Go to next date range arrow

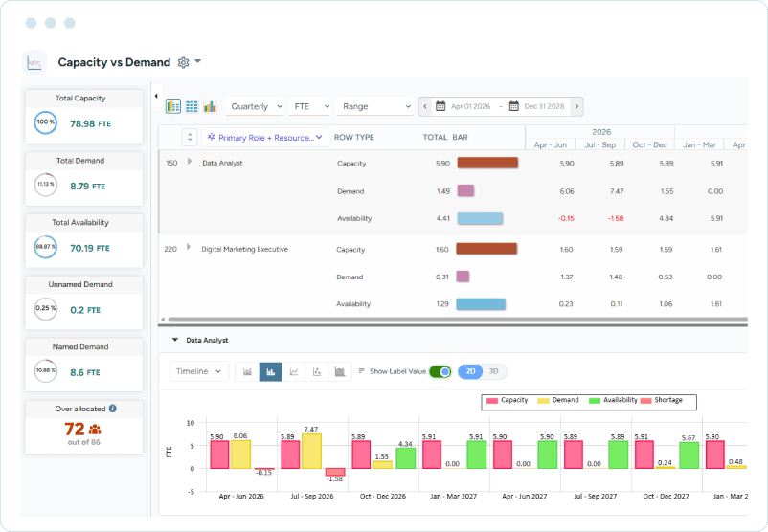(x=577, y=106)
